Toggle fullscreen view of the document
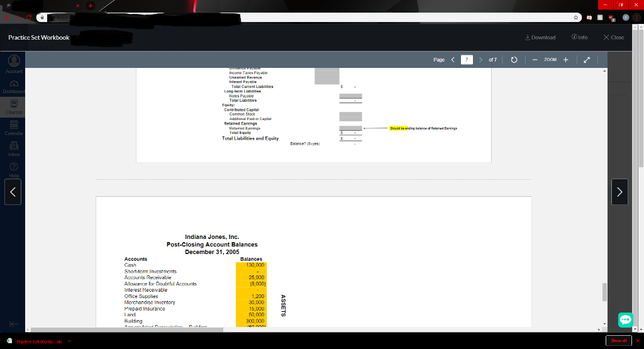The image size is (644, 349). click(x=587, y=60)
